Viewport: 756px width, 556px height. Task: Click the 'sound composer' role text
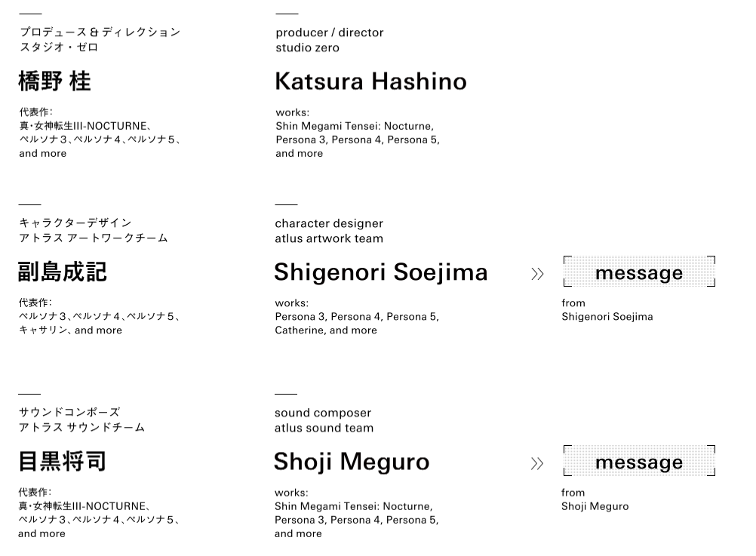322,413
